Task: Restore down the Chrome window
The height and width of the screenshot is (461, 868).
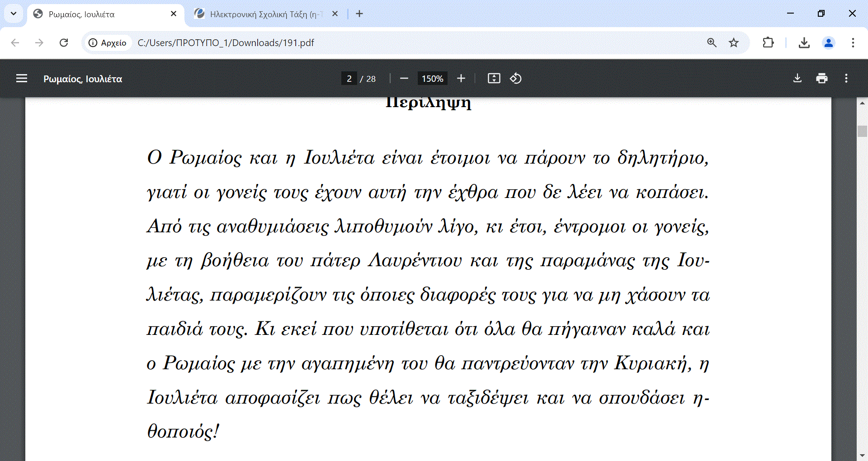Action: tap(821, 14)
